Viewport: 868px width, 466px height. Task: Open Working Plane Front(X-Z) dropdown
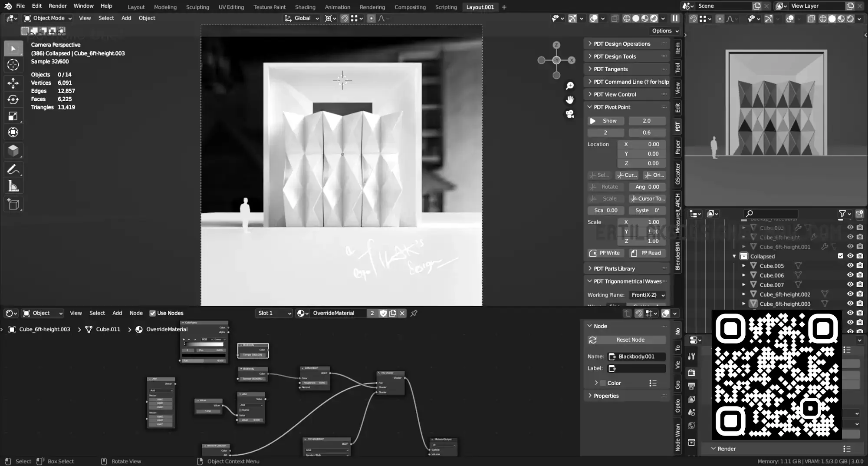648,295
